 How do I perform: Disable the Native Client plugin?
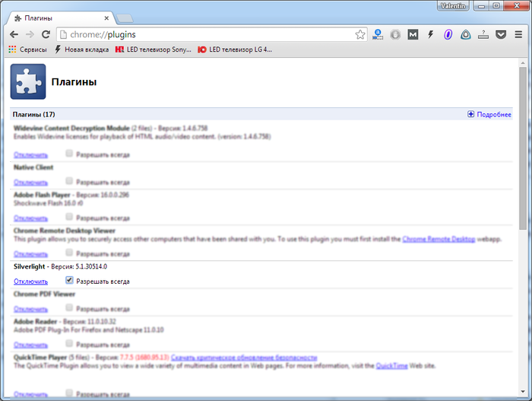pyautogui.click(x=30, y=183)
